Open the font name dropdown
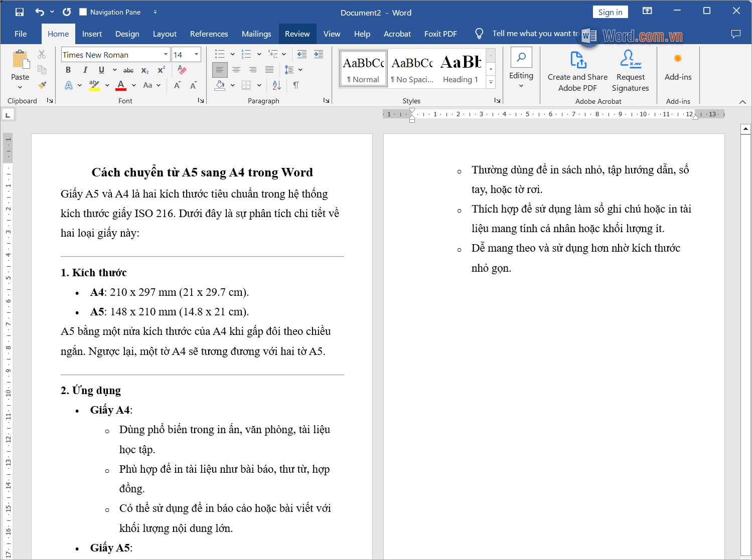The width and height of the screenshot is (752, 560). [x=166, y=54]
